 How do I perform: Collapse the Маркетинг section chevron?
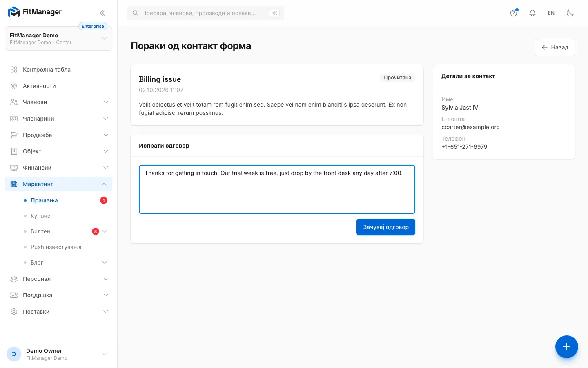(104, 184)
